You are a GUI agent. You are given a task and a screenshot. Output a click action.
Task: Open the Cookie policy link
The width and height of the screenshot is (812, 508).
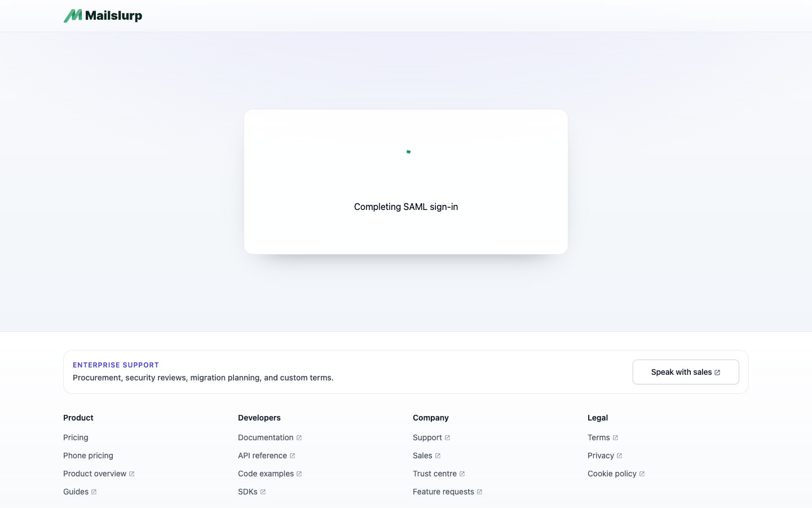[x=616, y=474]
